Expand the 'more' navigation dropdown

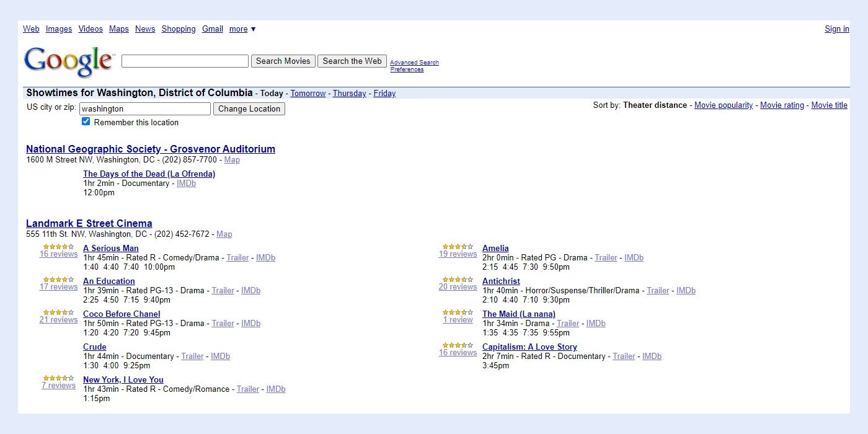coord(242,29)
